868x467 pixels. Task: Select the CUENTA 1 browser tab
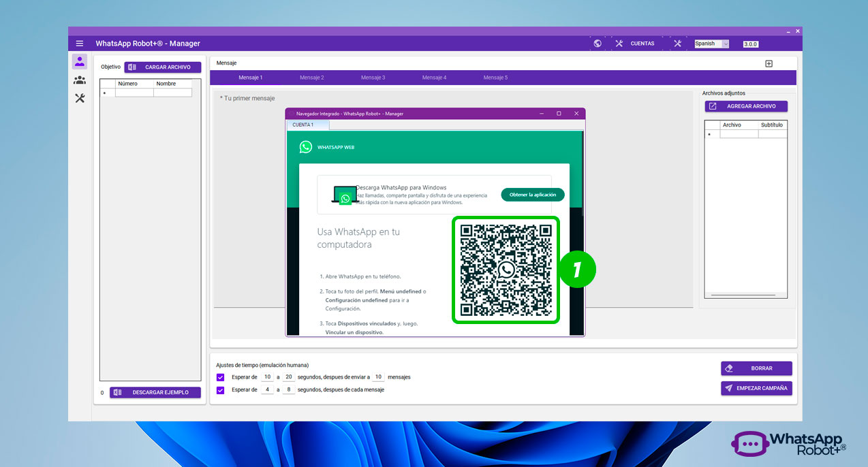(308, 125)
